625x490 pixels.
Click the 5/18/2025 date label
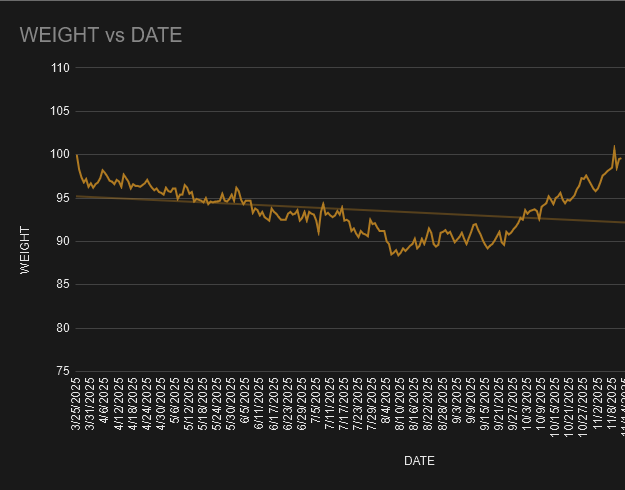203,404
